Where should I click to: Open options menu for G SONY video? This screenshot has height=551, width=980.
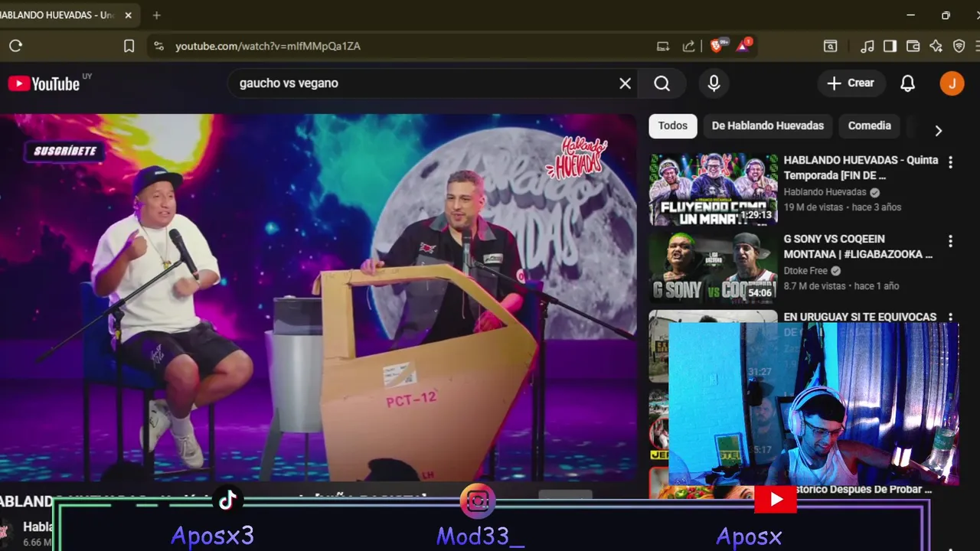tap(950, 241)
